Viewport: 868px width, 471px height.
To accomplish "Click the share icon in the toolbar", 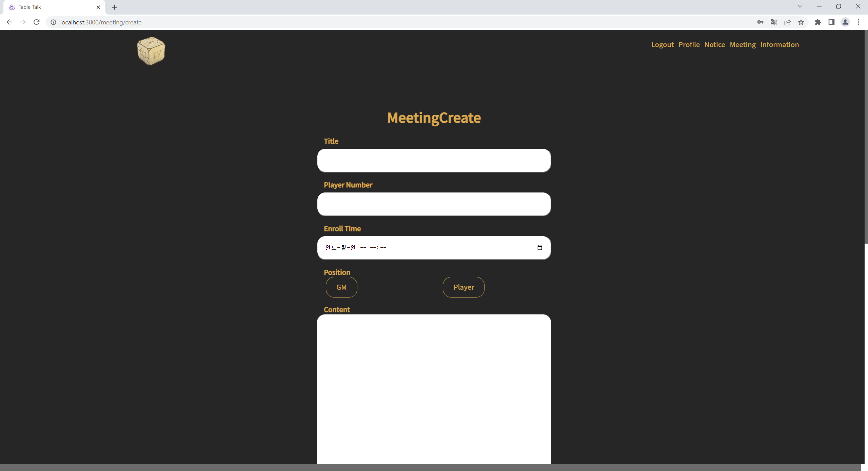I will point(788,22).
